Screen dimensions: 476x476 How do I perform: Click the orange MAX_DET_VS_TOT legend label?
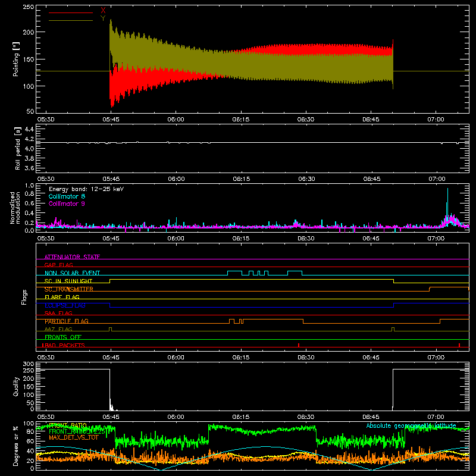(74, 438)
